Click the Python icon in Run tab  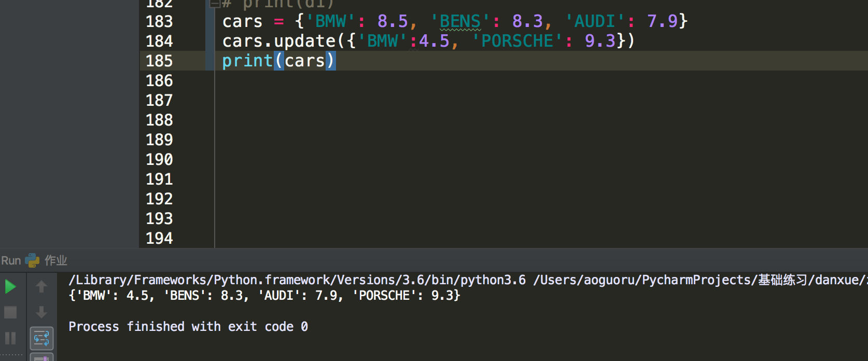32,260
